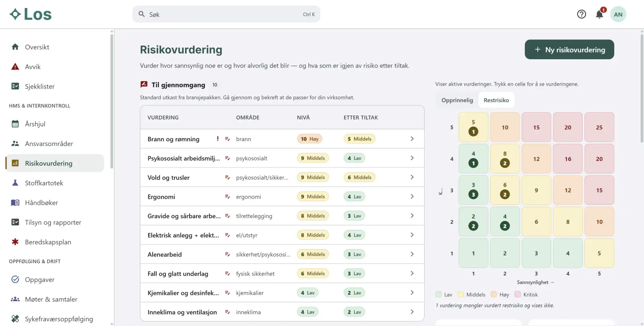The width and height of the screenshot is (644, 326).
Task: Click the 10 Høy level badge
Action: point(310,139)
